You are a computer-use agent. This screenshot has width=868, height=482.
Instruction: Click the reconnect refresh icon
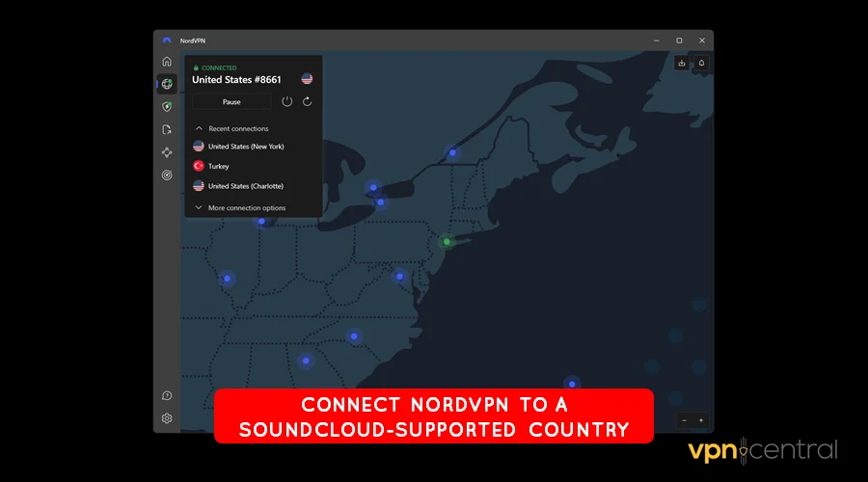click(x=308, y=102)
